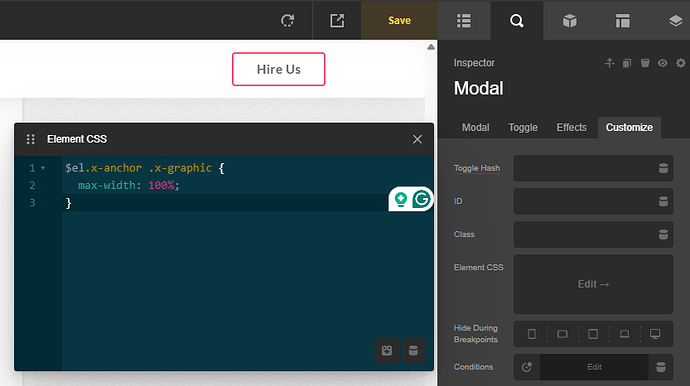Toggle hide on laptop breakpoint
The height and width of the screenshot is (386, 690).
tap(624, 334)
